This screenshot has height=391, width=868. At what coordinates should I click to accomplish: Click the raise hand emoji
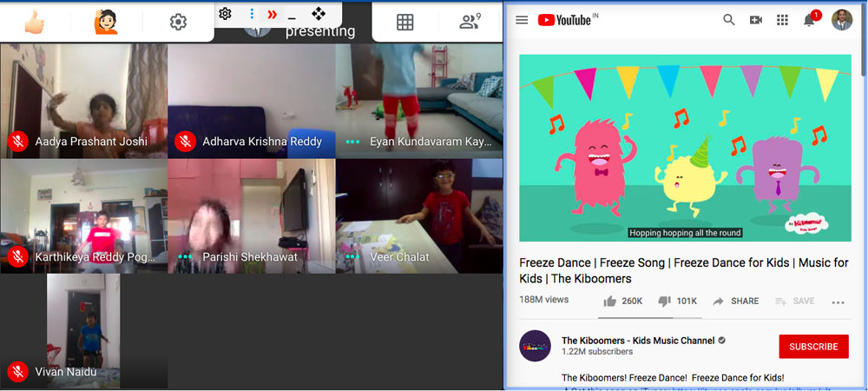coord(106,22)
